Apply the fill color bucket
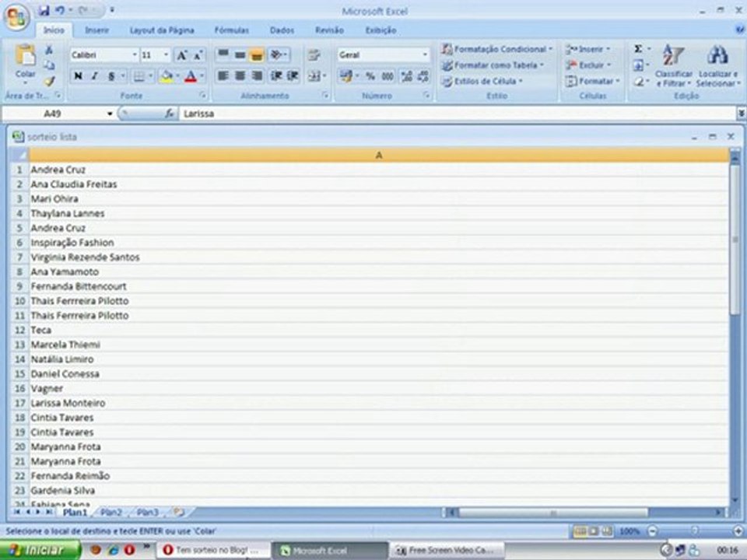747x560 pixels. pyautogui.click(x=167, y=76)
